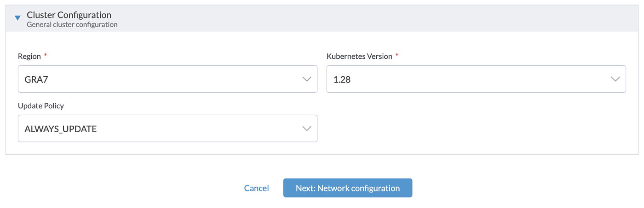Click the Cancel link
Image resolution: width=644 pixels, height=208 pixels.
click(x=257, y=188)
